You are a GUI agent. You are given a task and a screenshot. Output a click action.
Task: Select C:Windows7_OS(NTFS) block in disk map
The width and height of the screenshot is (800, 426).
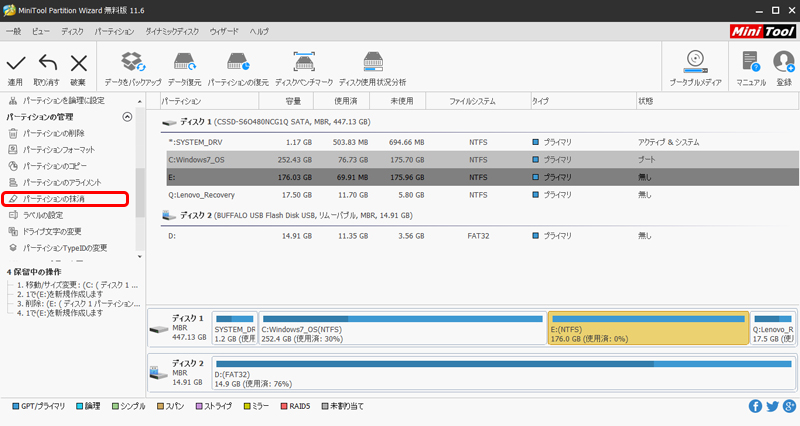(x=403, y=328)
